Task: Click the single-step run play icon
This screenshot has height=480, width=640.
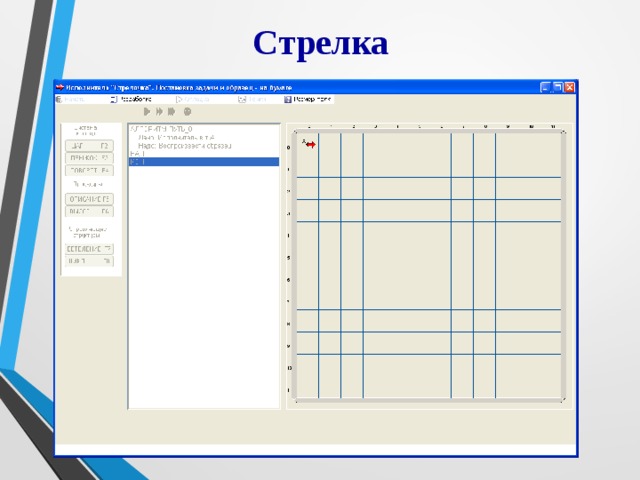Action: (x=147, y=111)
